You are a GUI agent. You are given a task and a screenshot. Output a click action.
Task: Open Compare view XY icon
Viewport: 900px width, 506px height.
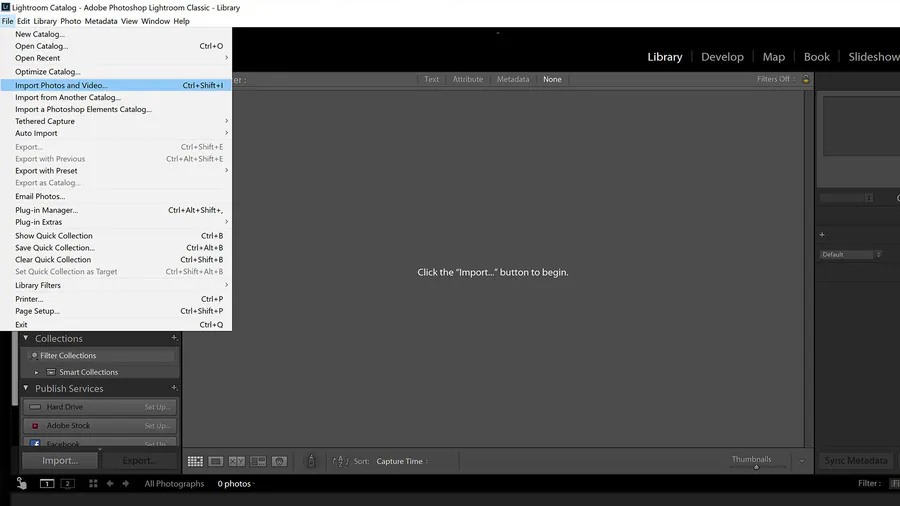[x=236, y=461]
